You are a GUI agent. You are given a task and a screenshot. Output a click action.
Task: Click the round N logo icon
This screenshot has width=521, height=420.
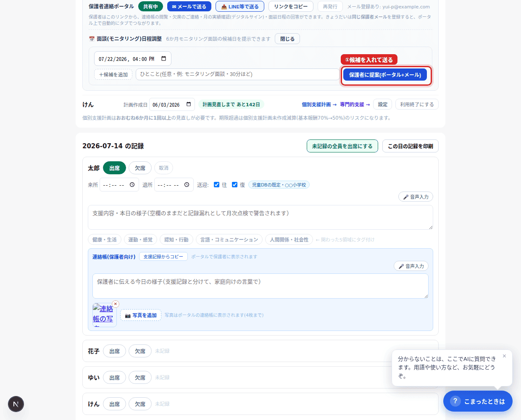[x=16, y=404]
